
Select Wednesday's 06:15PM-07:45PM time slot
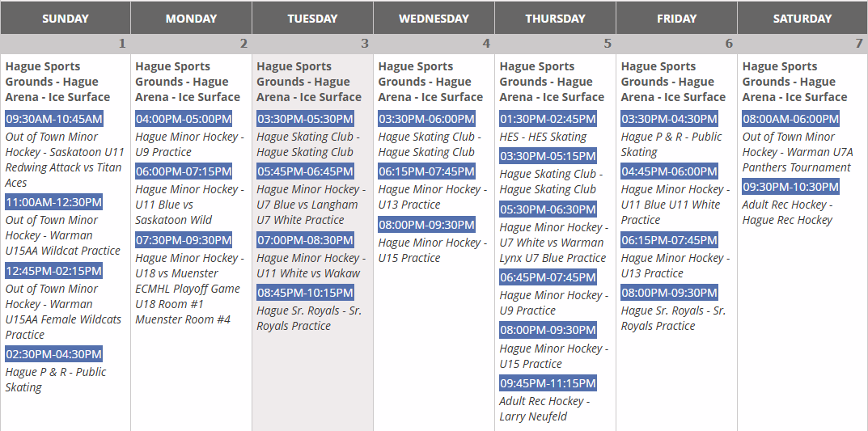click(x=426, y=171)
